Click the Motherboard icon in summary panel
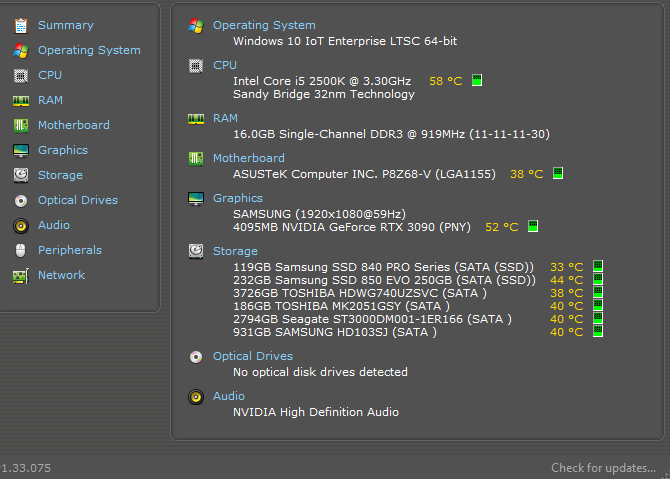 tap(196, 159)
